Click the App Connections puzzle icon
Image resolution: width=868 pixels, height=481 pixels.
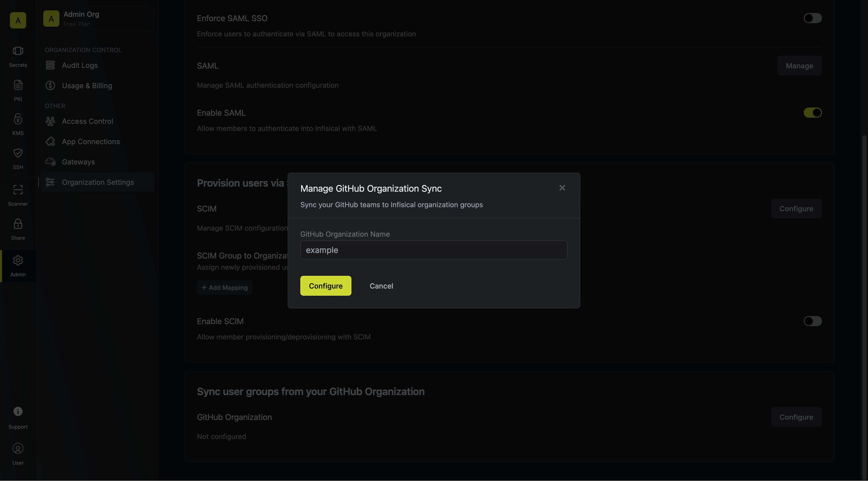[x=50, y=142]
